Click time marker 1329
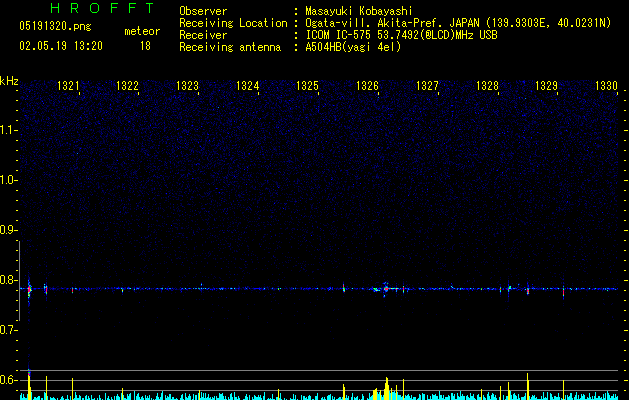 tap(546, 86)
